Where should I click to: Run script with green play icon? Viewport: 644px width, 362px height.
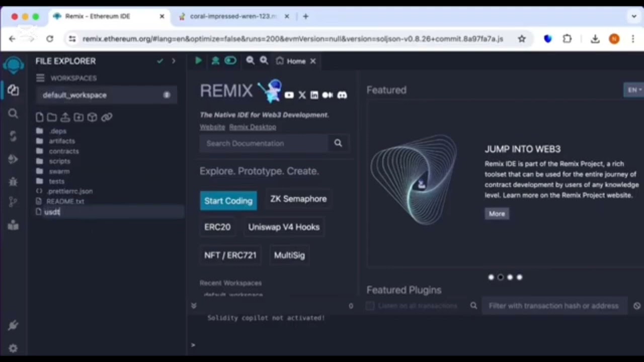198,61
